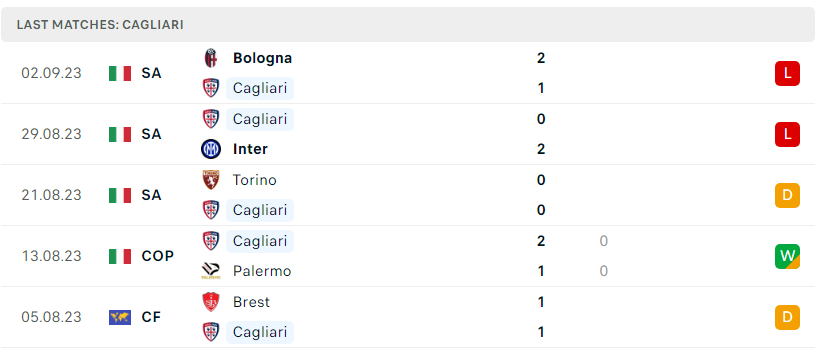Click the draw badge for Brest match
Image resolution: width=821 pixels, height=360 pixels.
tap(787, 317)
